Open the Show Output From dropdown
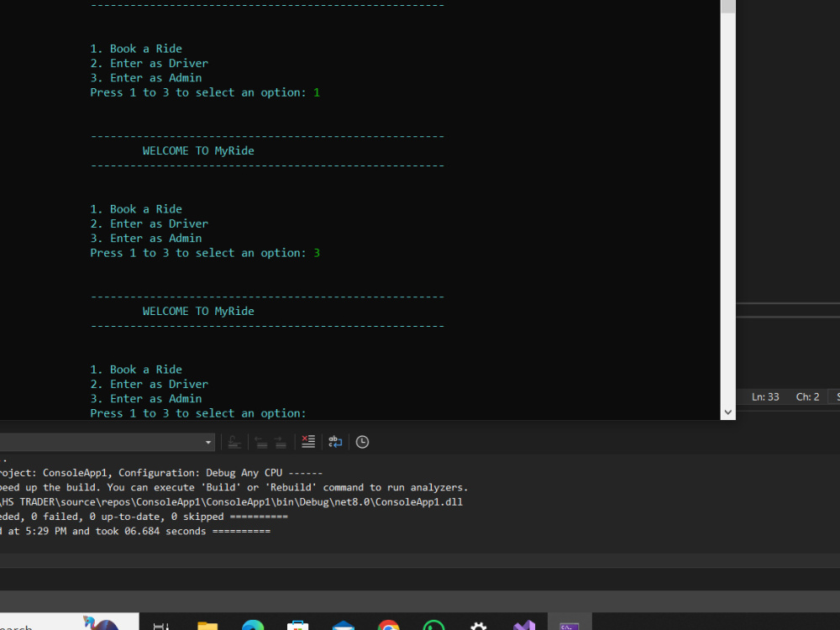 [207, 441]
